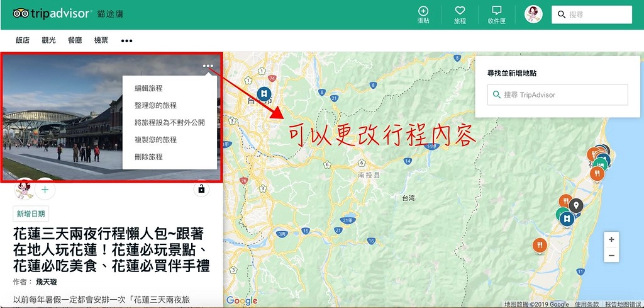Click the trip title 花蓮三天兩夜行程懶人包
The width and height of the screenshot is (644, 308).
pos(111,250)
